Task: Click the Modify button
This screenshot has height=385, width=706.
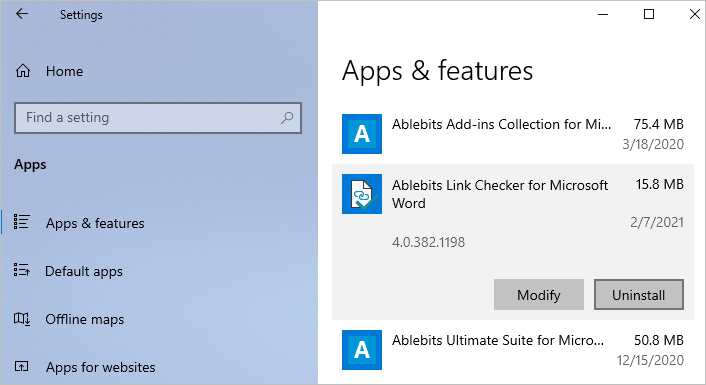Action: [539, 294]
